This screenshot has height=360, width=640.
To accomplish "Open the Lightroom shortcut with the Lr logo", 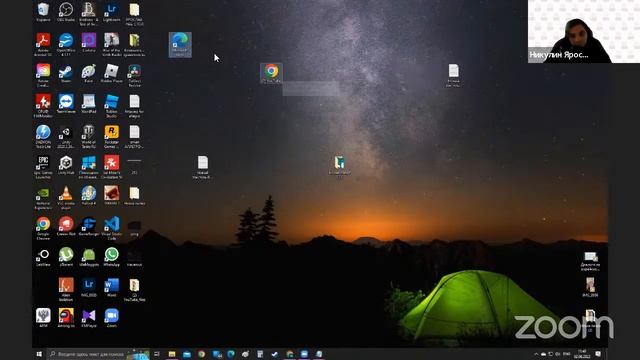I will click(x=111, y=11).
